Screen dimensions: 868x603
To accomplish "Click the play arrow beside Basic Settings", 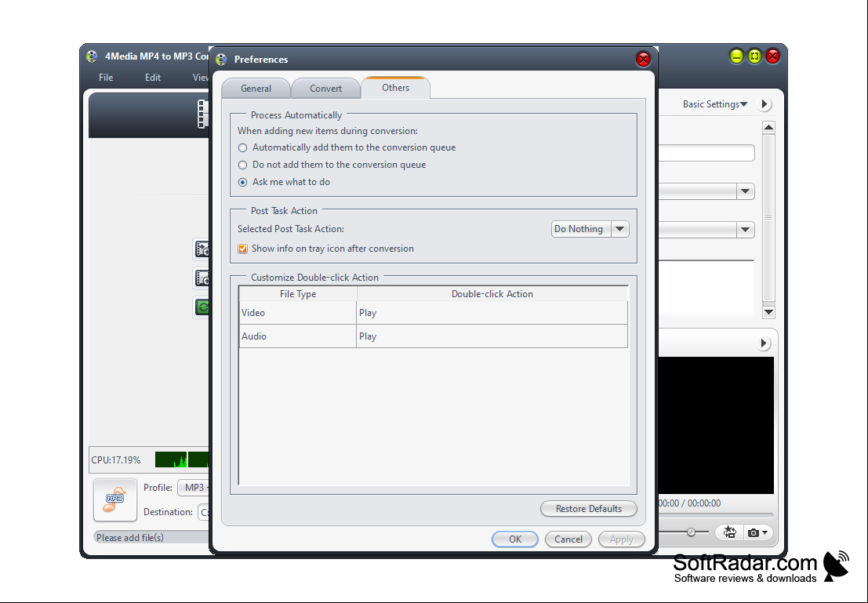I will (x=764, y=104).
